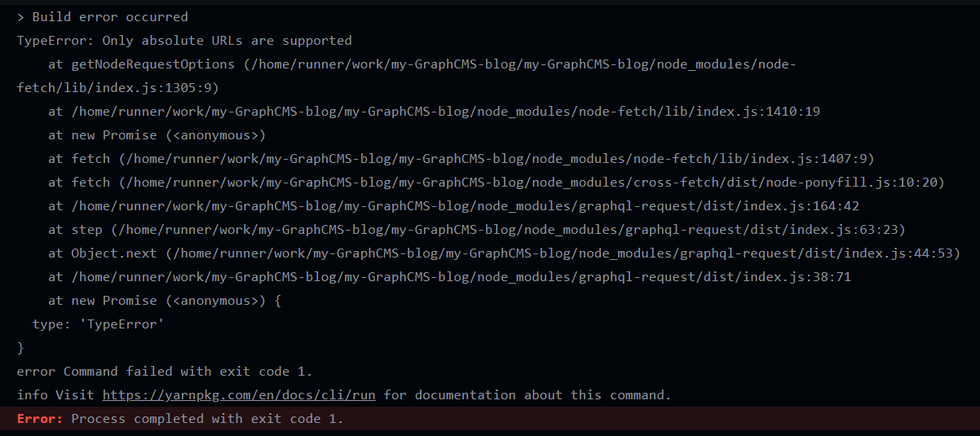Select the cross-fetch node-ponyfill.js:10:20 line
The width and height of the screenshot is (980, 436).
point(496,183)
